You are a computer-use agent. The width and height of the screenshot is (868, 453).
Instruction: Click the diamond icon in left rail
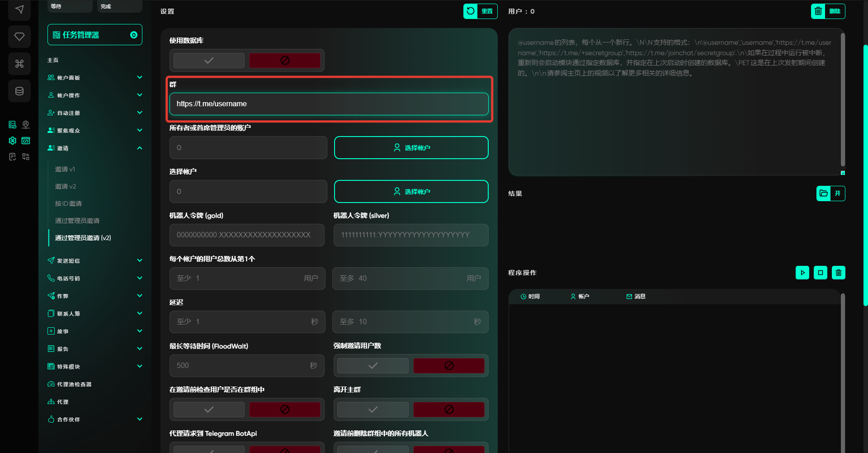click(19, 37)
